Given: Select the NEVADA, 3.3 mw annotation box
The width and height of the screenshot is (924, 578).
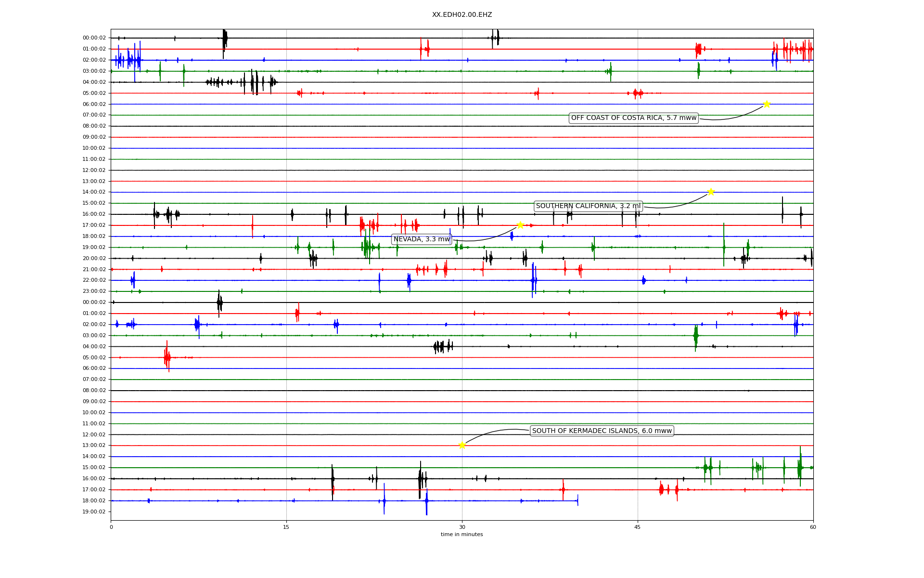Looking at the screenshot, I should pos(422,239).
